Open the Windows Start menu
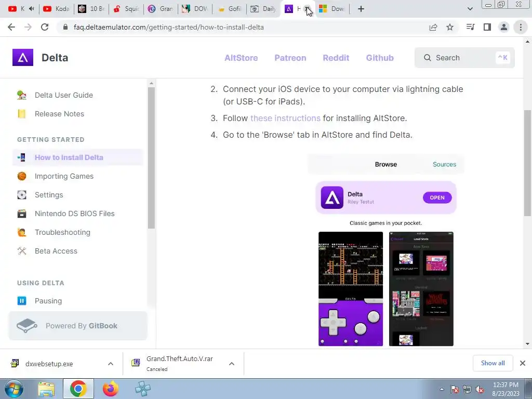 14,389
